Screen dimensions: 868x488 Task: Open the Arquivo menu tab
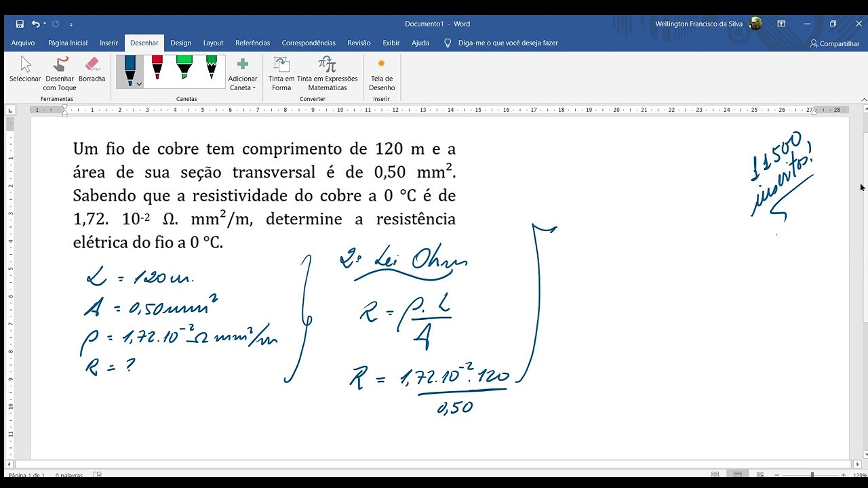[23, 43]
